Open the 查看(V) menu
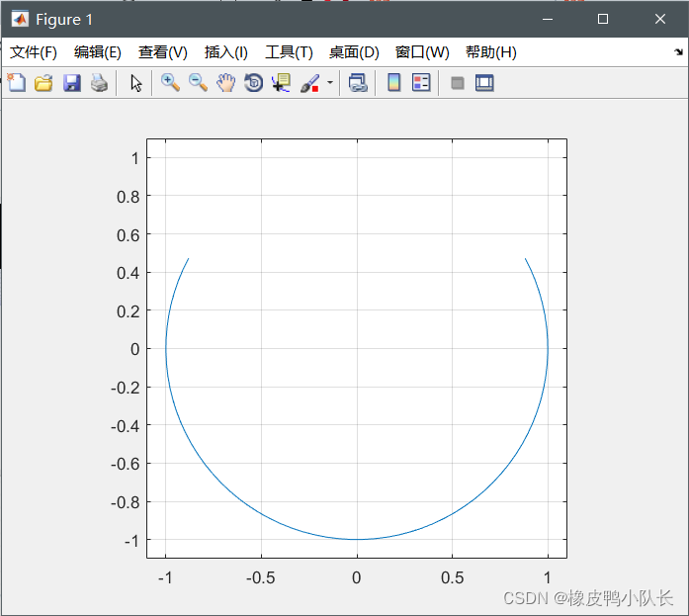This screenshot has height=616, width=689. tap(162, 52)
